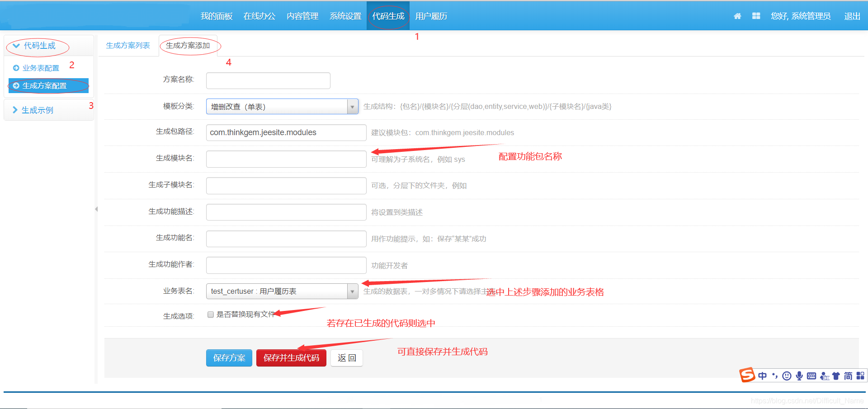The height and width of the screenshot is (409, 868).
Task: Click the Sogou S logo on input bar
Action: coord(747,375)
